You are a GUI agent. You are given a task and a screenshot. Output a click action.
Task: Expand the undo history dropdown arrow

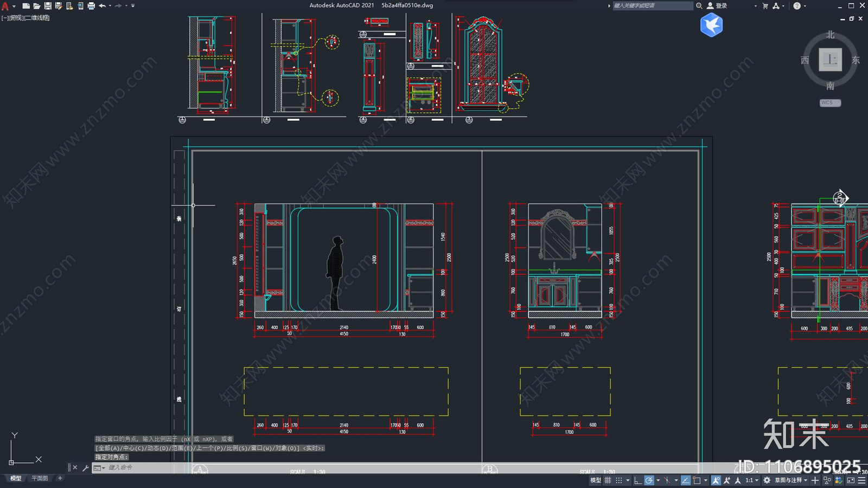click(110, 6)
